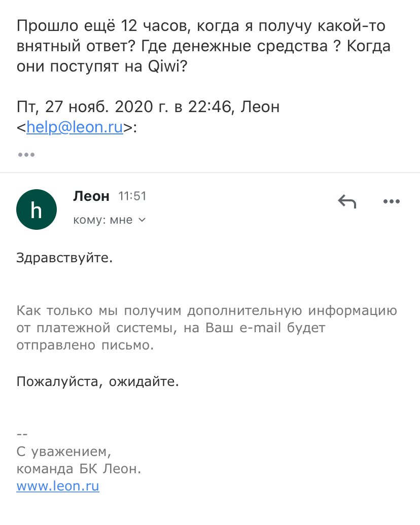Image resolution: width=420 pixels, height=525 pixels.
Task: Tap the sender name "Леон"
Action: 91,196
